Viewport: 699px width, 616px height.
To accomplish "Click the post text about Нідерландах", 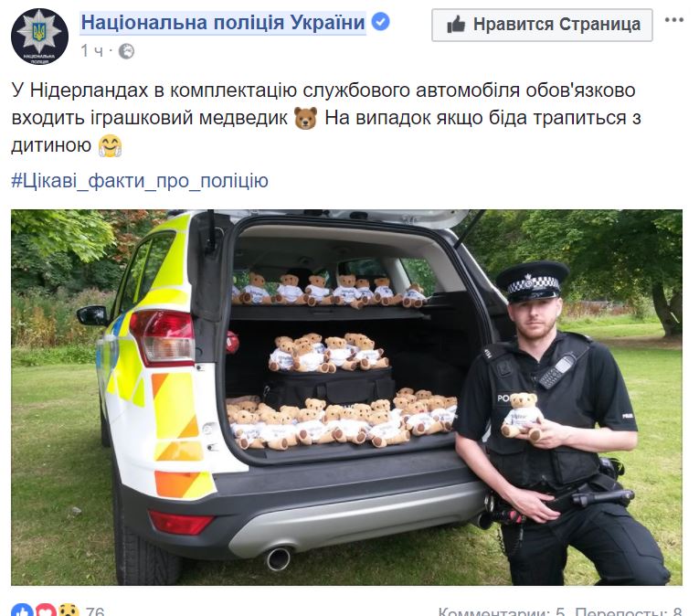I will point(326,118).
